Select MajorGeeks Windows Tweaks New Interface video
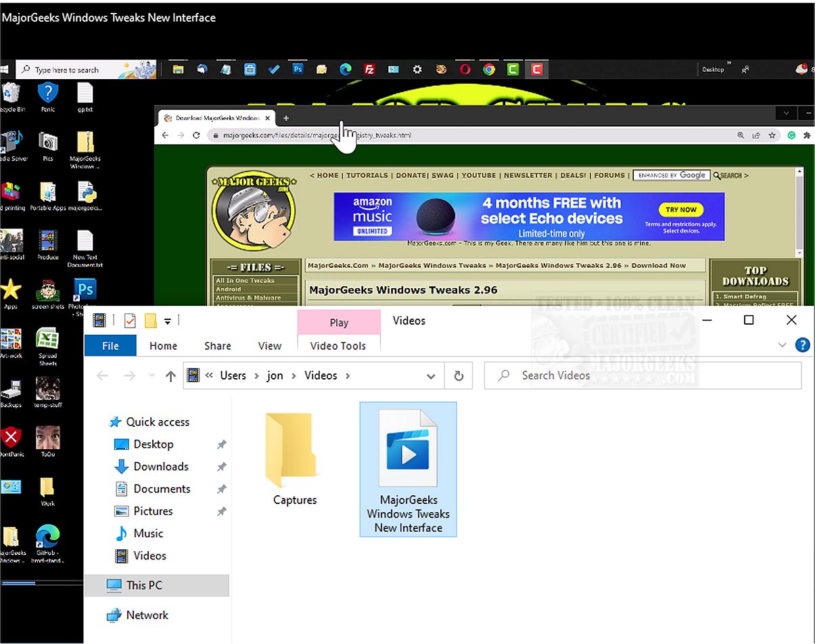The width and height of the screenshot is (815, 644). (x=409, y=469)
